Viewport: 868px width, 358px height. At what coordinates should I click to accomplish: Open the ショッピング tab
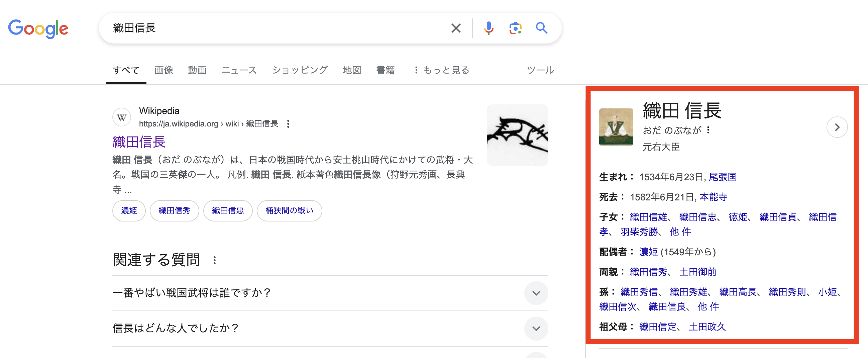point(300,70)
